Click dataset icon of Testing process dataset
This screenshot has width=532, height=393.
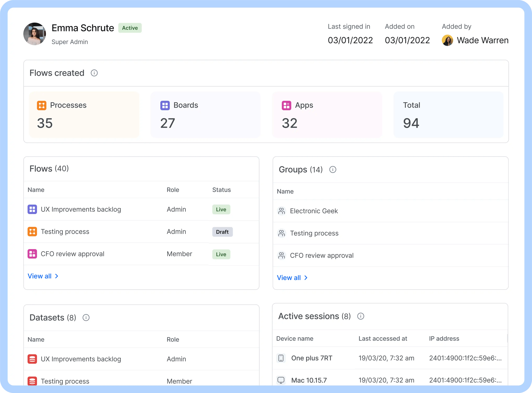[32, 381]
